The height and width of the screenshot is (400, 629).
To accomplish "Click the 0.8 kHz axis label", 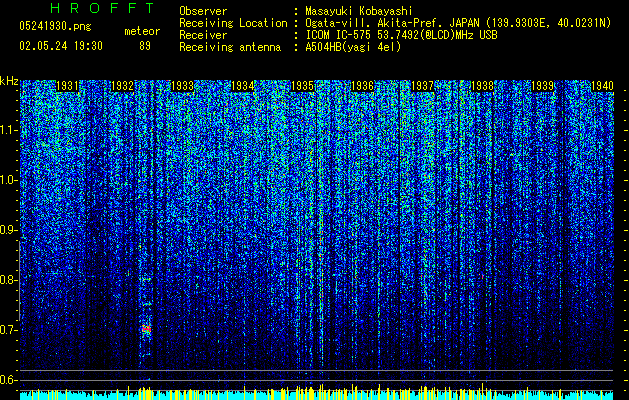I will pyautogui.click(x=9, y=280).
